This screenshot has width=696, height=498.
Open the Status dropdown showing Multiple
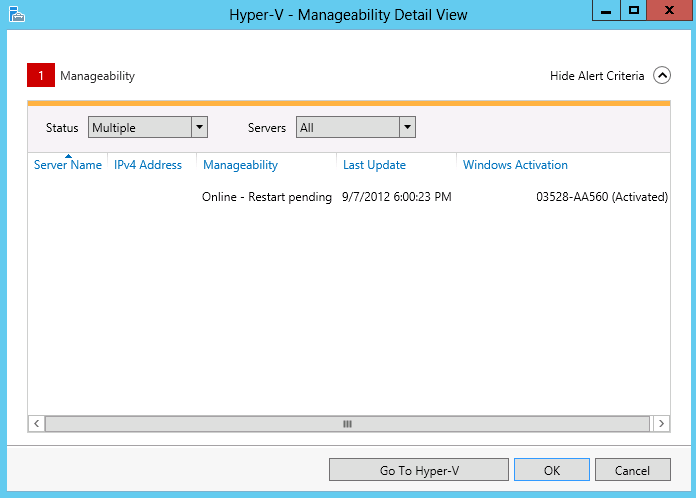[148, 127]
